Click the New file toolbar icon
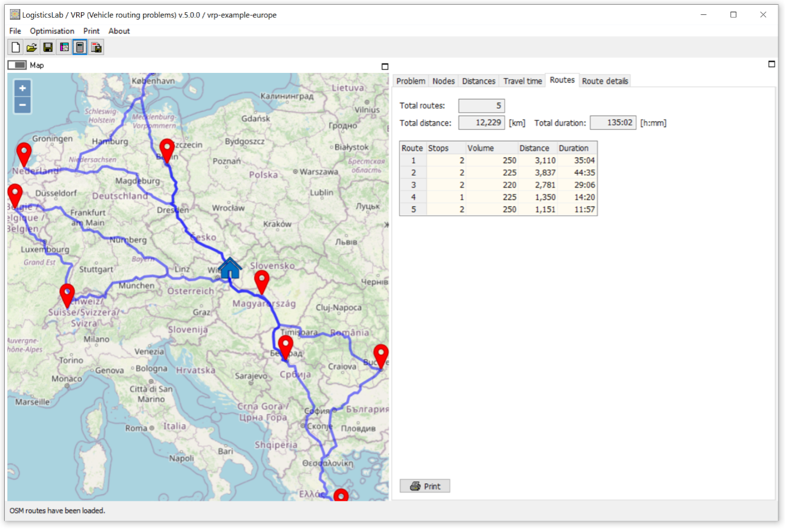This screenshot has height=532, width=786. pyautogui.click(x=15, y=47)
